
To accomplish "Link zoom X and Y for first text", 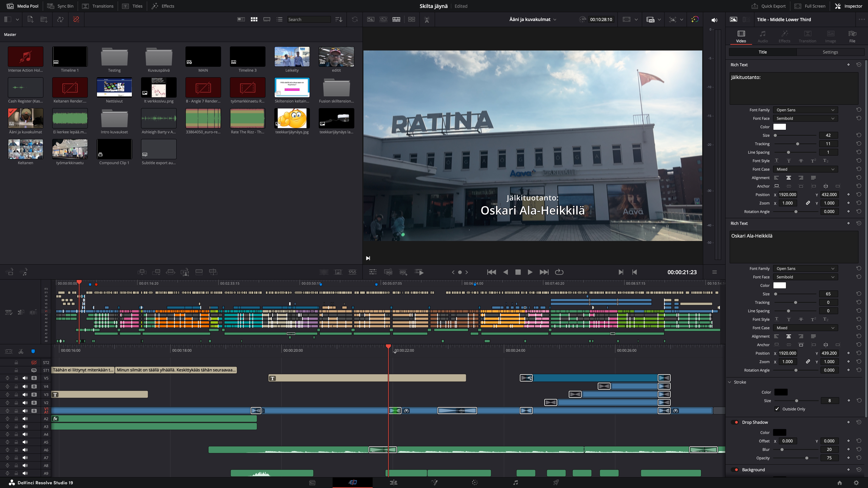I will point(808,203).
